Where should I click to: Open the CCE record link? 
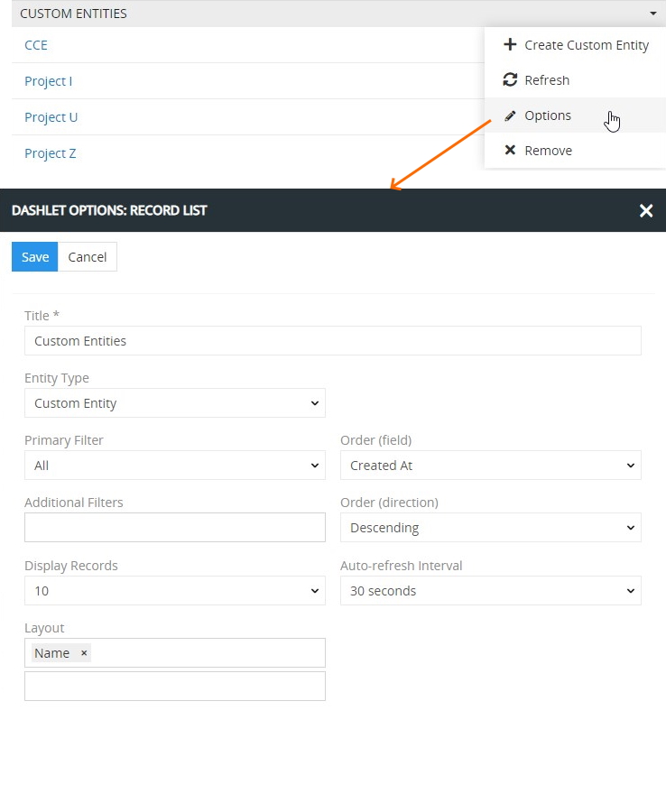pyautogui.click(x=36, y=45)
